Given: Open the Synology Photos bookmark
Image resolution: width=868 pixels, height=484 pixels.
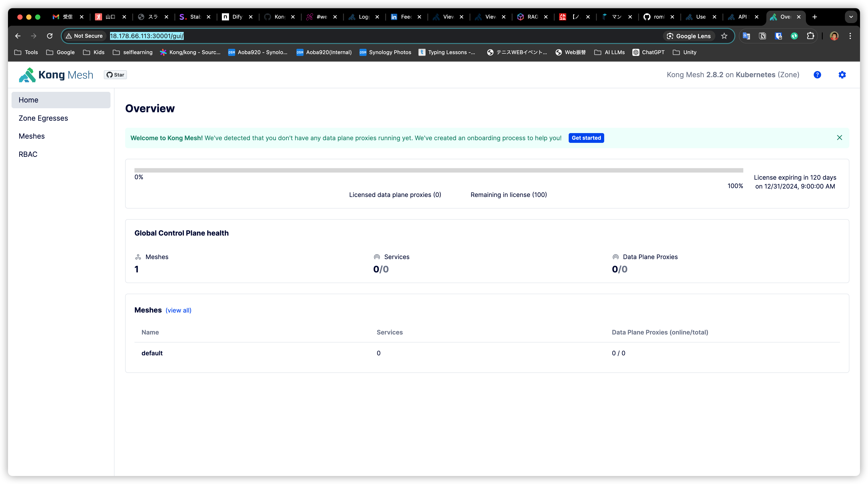Looking at the screenshot, I should [385, 52].
